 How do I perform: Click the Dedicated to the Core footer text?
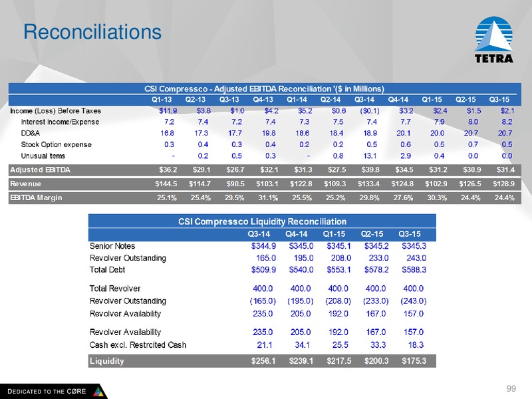[x=47, y=391]
